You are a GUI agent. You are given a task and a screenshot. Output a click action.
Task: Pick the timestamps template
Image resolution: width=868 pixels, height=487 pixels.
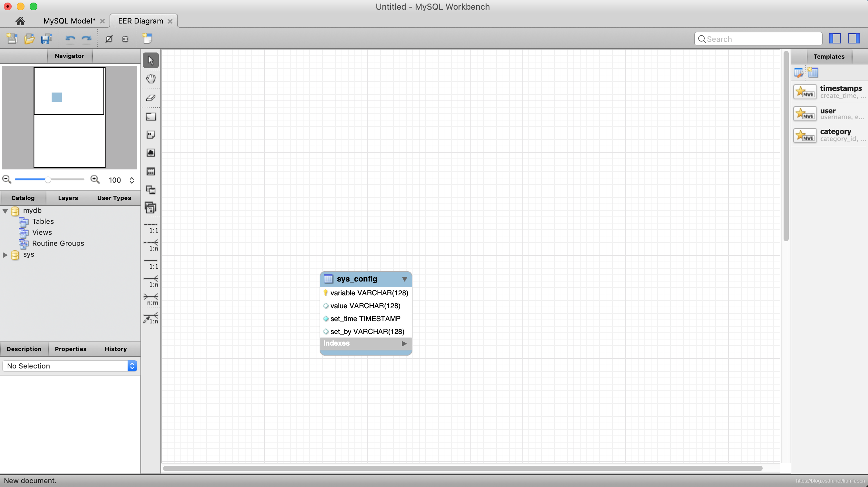[830, 91]
